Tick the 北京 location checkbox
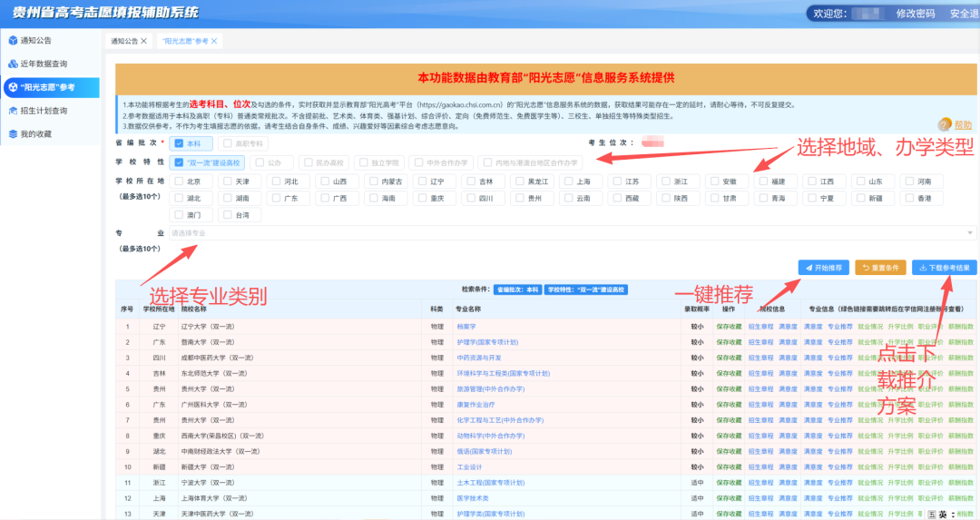This screenshot has height=520, width=980. (x=179, y=182)
